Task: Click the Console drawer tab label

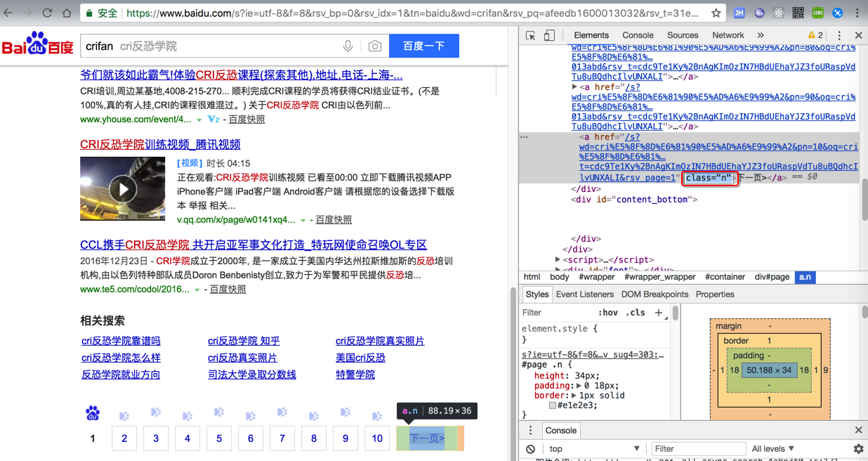Action: [561, 431]
